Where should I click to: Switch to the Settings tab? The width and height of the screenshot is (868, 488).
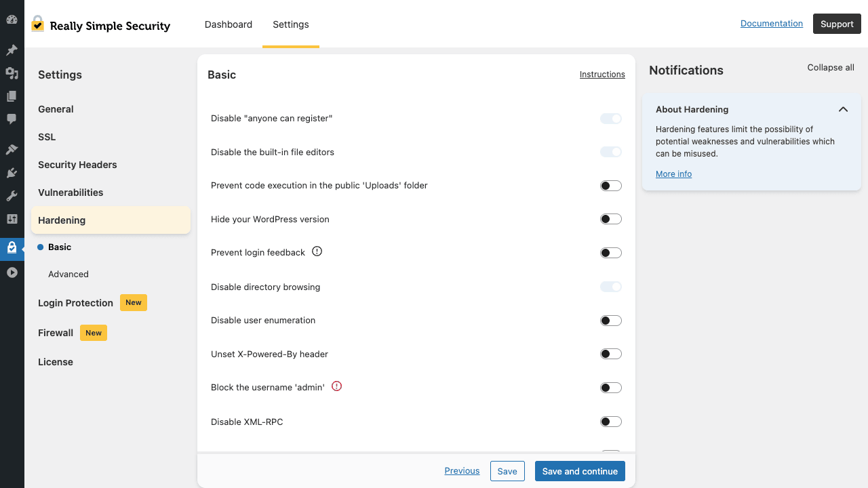(291, 24)
